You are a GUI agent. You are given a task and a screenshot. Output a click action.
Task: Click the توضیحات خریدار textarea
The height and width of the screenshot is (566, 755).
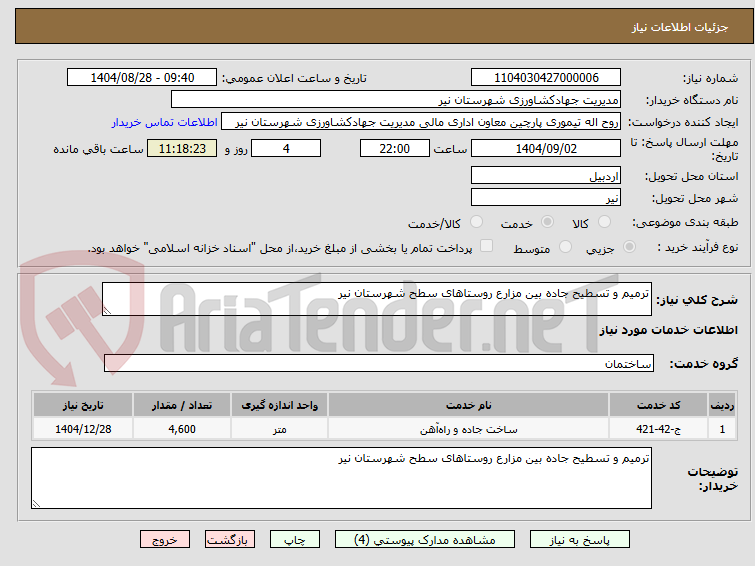[341, 478]
